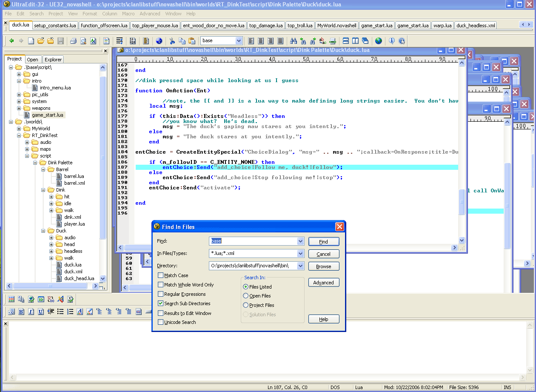Enable Match Whole Word Only checkbox
Screen dimensions: 536x392
click(160, 285)
